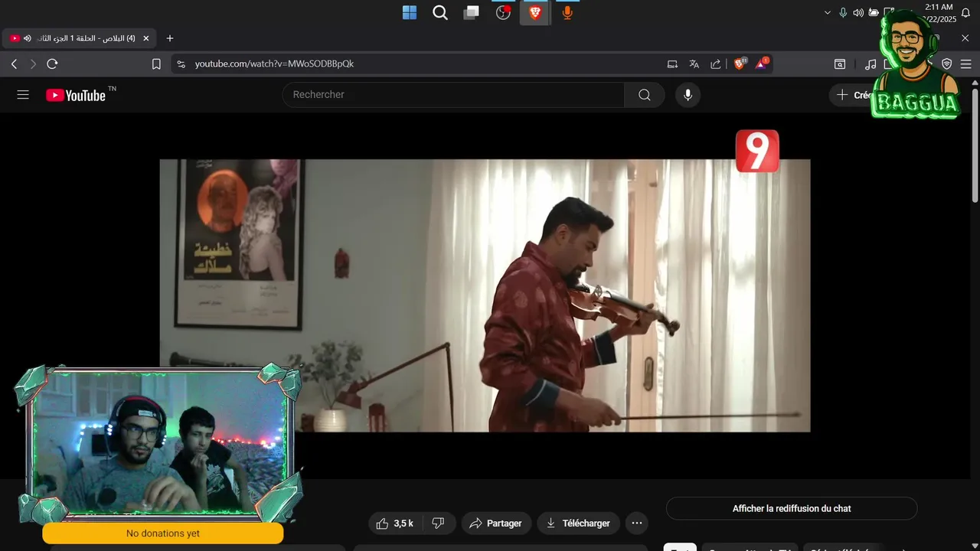
Task: Open the orange microphone app in taskbar
Action: 567,12
